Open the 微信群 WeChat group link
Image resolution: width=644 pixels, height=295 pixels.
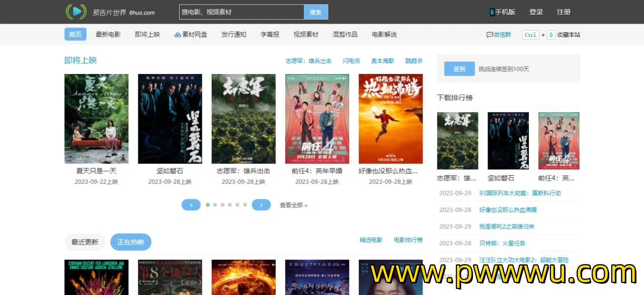point(498,35)
